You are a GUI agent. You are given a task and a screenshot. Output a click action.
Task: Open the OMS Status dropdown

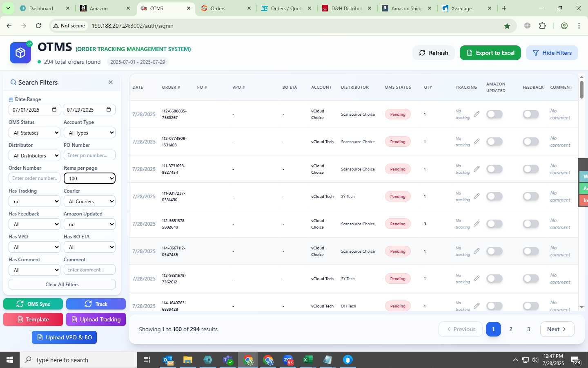click(x=35, y=132)
